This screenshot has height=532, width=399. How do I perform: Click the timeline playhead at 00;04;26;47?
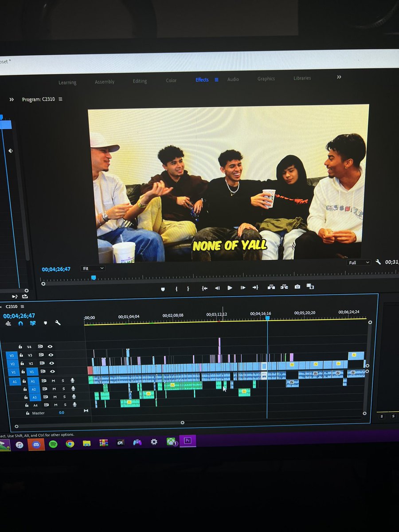(x=267, y=318)
